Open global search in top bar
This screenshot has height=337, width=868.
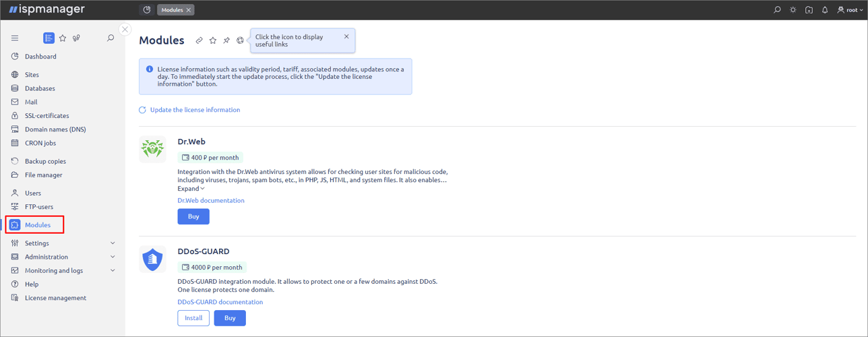777,10
